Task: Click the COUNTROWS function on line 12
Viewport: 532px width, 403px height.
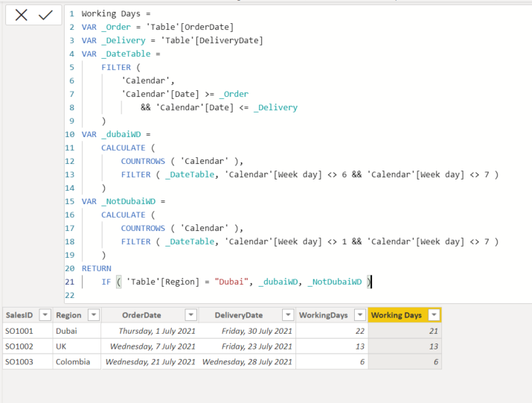Action: [143, 161]
